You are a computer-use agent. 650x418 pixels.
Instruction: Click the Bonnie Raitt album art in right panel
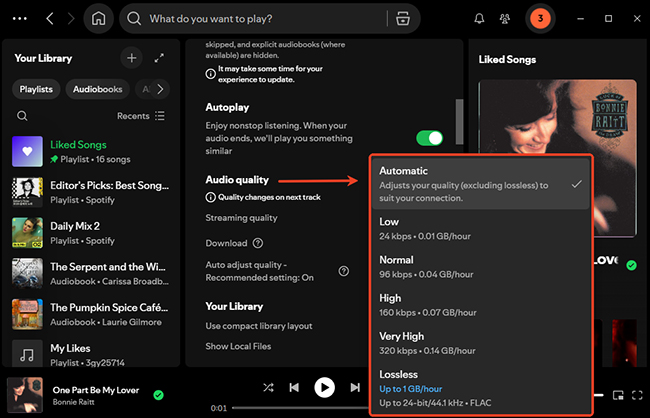point(557,158)
